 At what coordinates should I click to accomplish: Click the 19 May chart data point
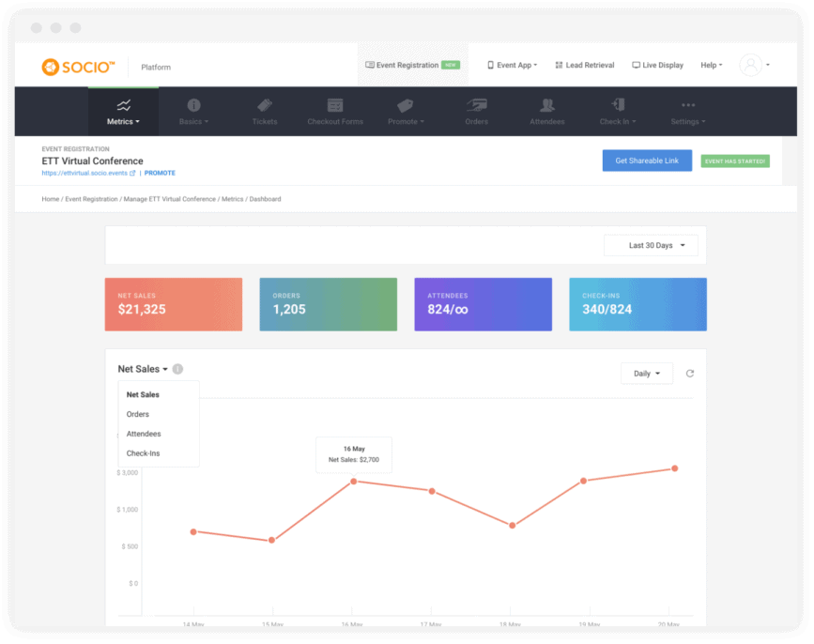point(583,481)
